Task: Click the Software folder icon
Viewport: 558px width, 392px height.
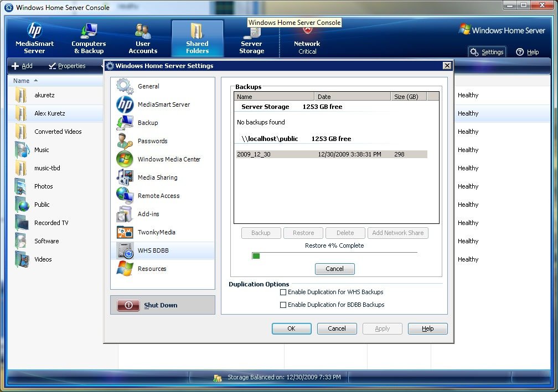Action: point(20,241)
